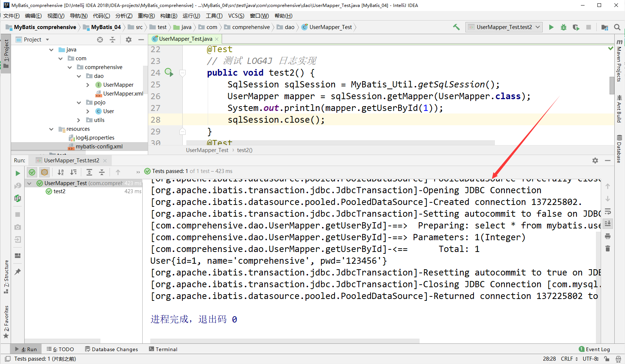The height and width of the screenshot is (364, 625).
Task: Select the UserMapper_Test.java editor tab
Action: coord(186,39)
